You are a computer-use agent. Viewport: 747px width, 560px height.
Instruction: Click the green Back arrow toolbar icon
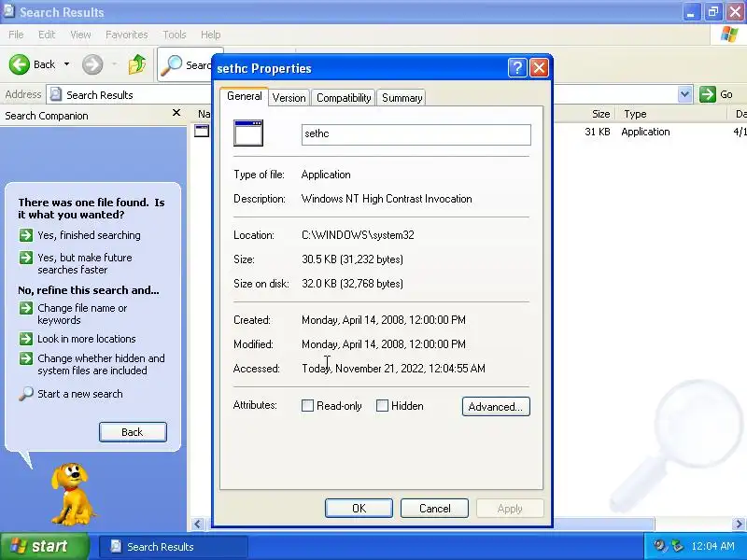(19, 64)
